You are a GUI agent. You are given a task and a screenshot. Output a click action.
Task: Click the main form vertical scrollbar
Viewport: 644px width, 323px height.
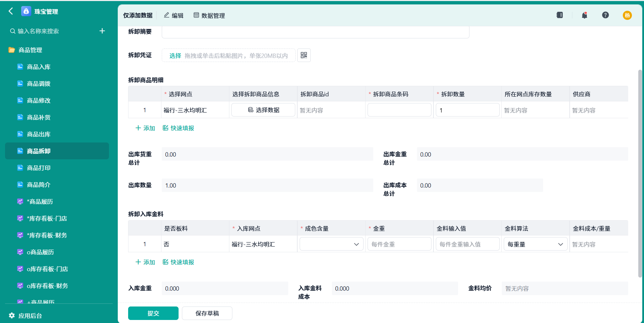tap(640, 173)
